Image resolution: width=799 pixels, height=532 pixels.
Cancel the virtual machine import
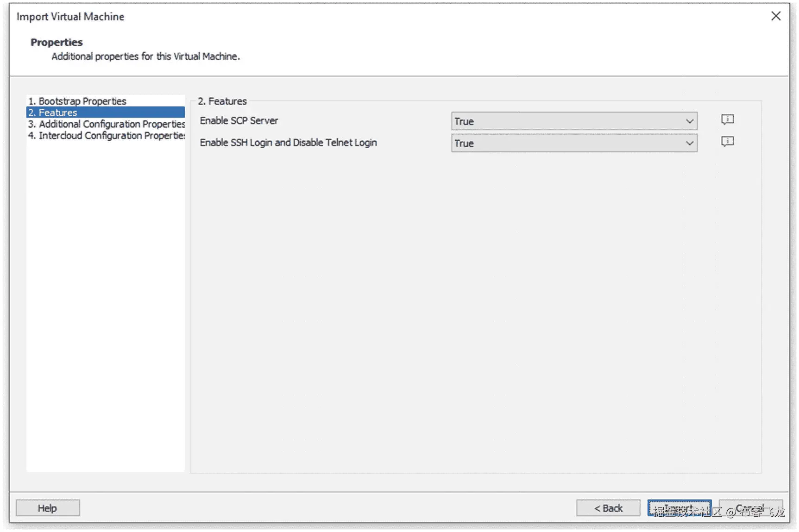point(750,508)
